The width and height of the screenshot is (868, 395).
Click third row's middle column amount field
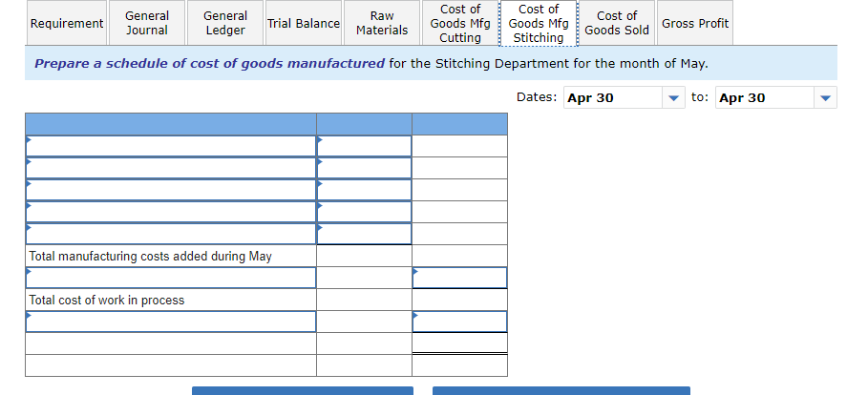364,190
